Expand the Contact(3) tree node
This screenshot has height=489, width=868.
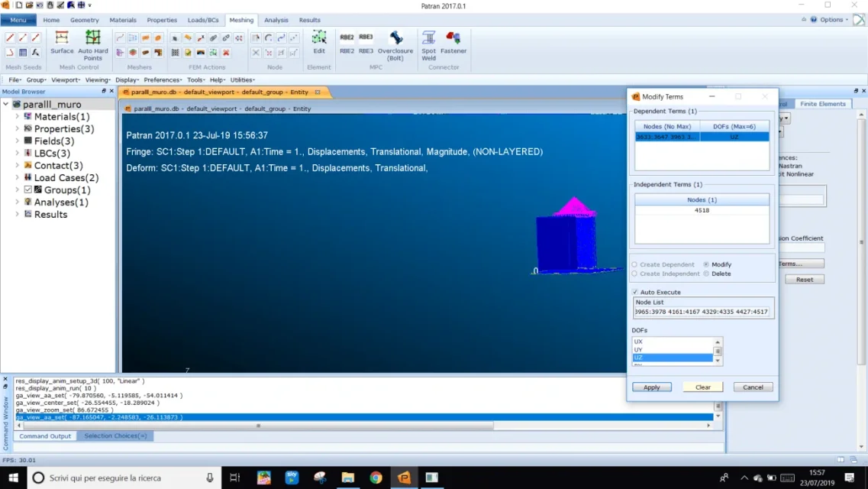tap(17, 165)
